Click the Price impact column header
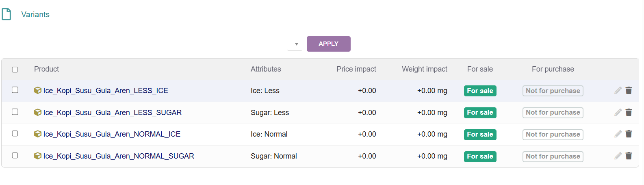644x185 pixels. (356, 69)
